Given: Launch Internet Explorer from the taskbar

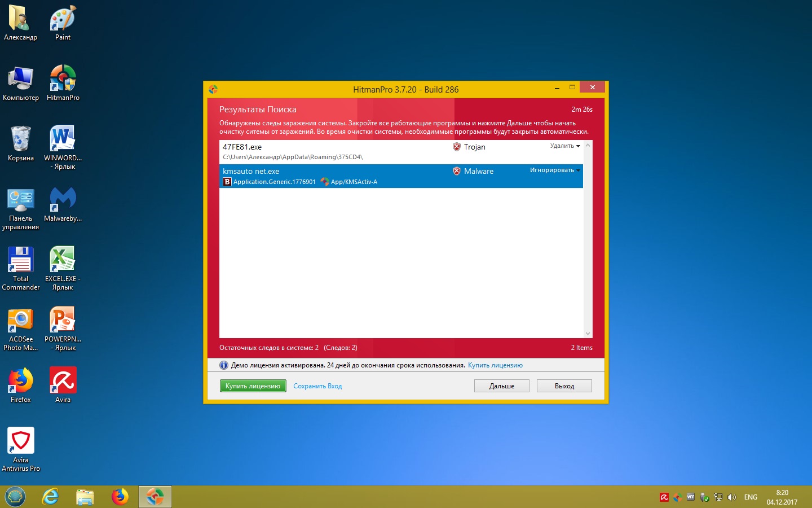Looking at the screenshot, I should [51, 497].
